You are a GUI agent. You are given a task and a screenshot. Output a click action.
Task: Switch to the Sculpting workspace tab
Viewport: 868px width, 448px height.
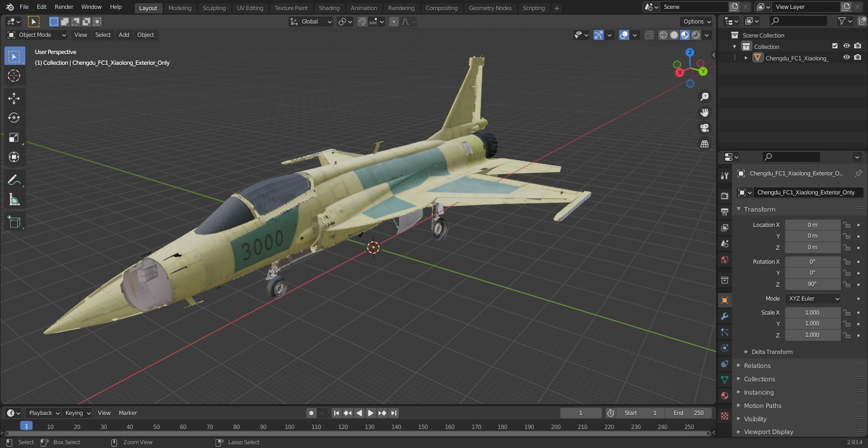[214, 8]
